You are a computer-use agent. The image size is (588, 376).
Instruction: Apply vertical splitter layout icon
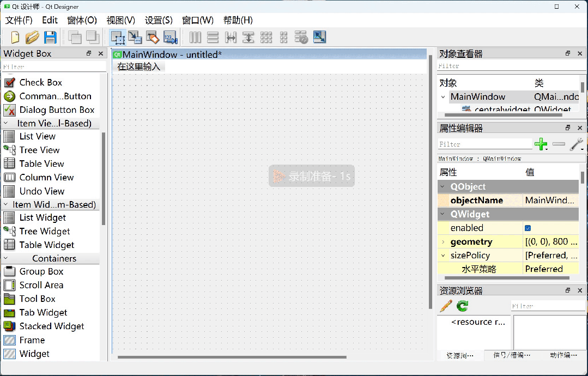click(x=248, y=38)
